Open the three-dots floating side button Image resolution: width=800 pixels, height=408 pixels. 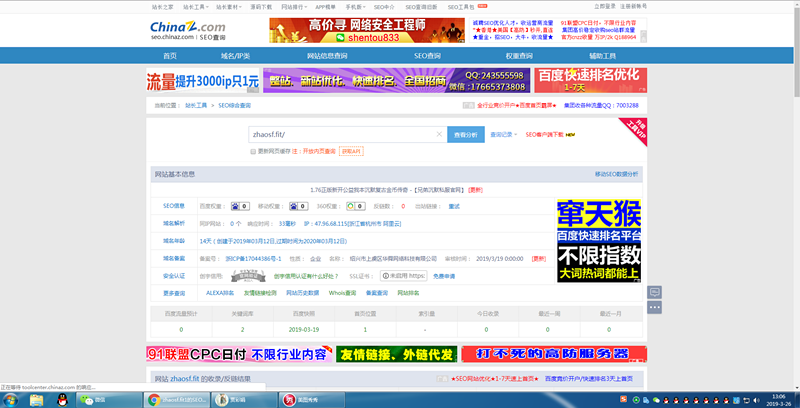tap(655, 307)
